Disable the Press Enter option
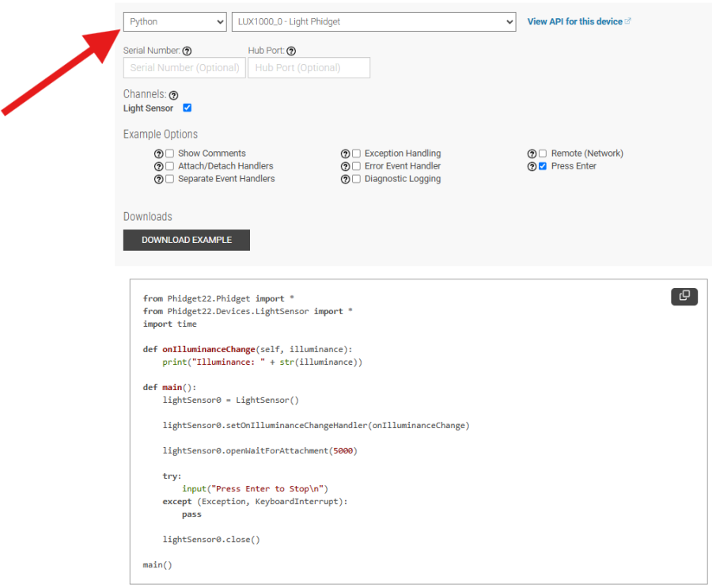712x588 pixels. (543, 165)
